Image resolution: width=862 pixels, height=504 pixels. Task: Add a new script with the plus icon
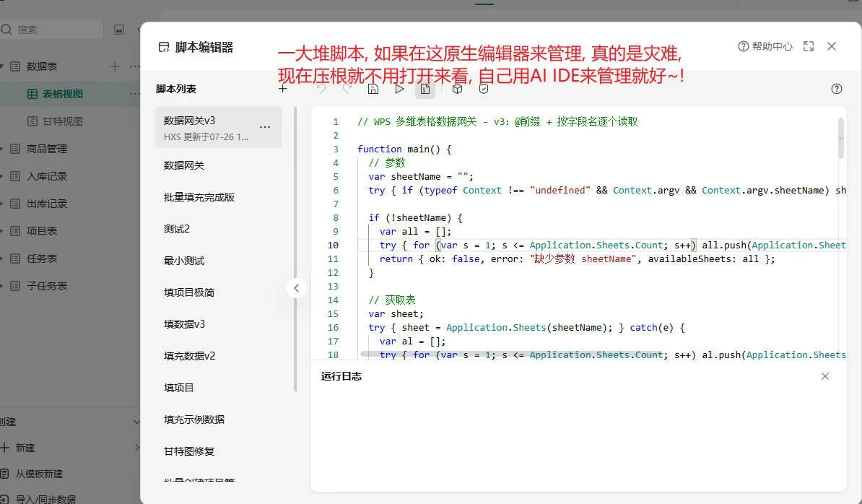(x=282, y=89)
